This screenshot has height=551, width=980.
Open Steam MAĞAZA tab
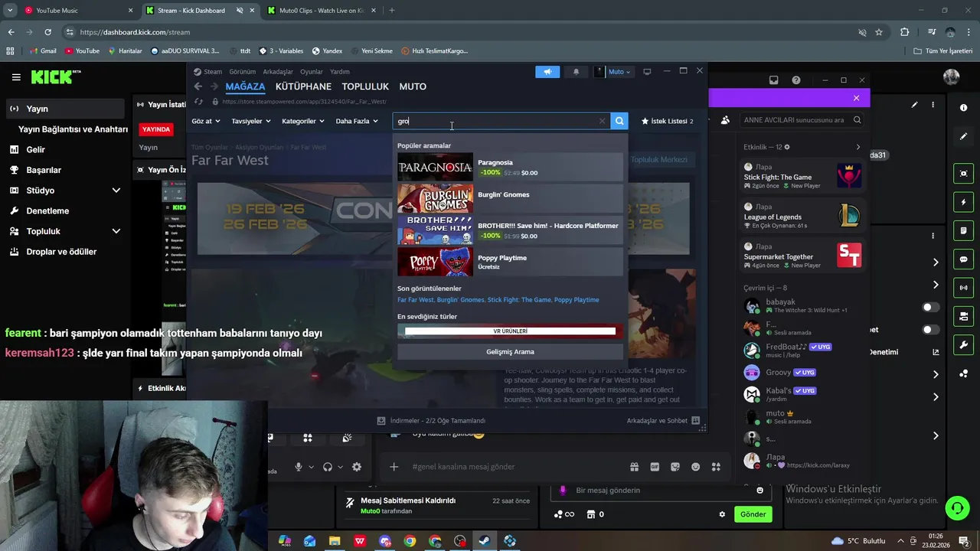[245, 86]
